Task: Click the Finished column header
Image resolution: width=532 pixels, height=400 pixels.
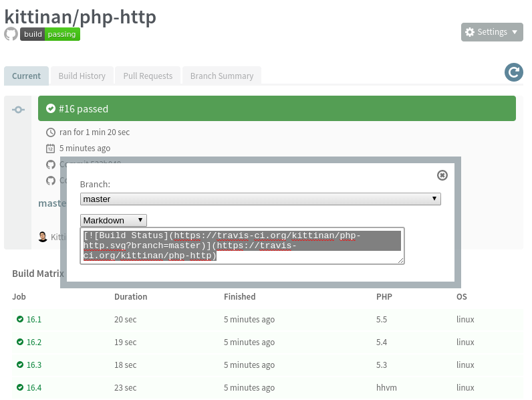Action: 239,297
